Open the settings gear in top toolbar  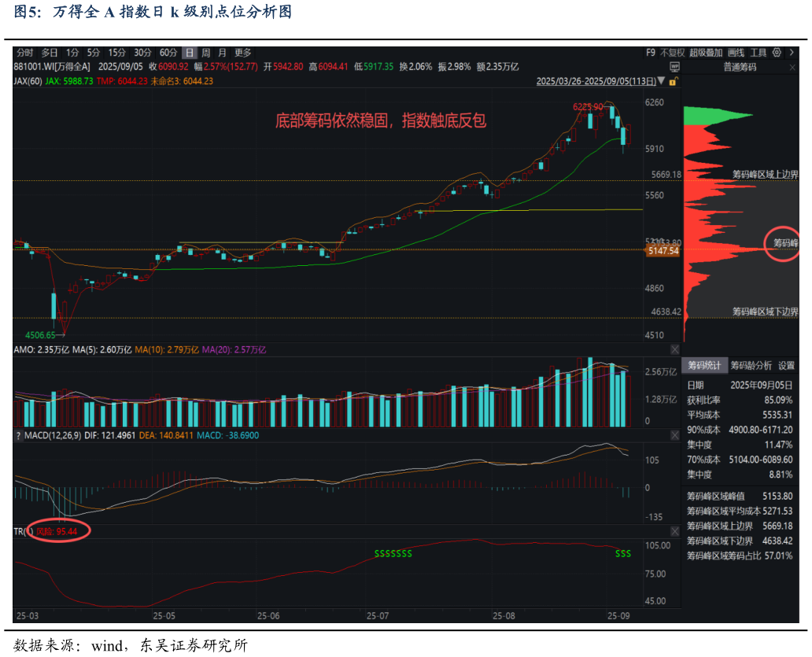tap(777, 53)
